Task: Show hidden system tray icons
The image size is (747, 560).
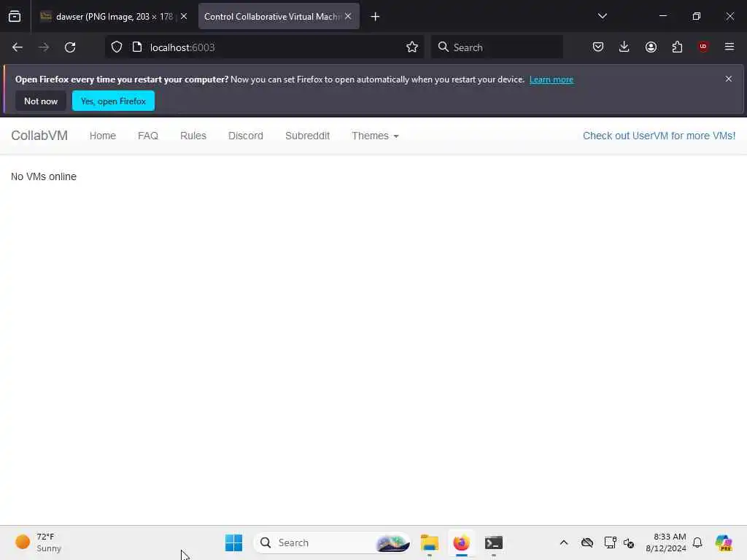Action: [564, 542]
